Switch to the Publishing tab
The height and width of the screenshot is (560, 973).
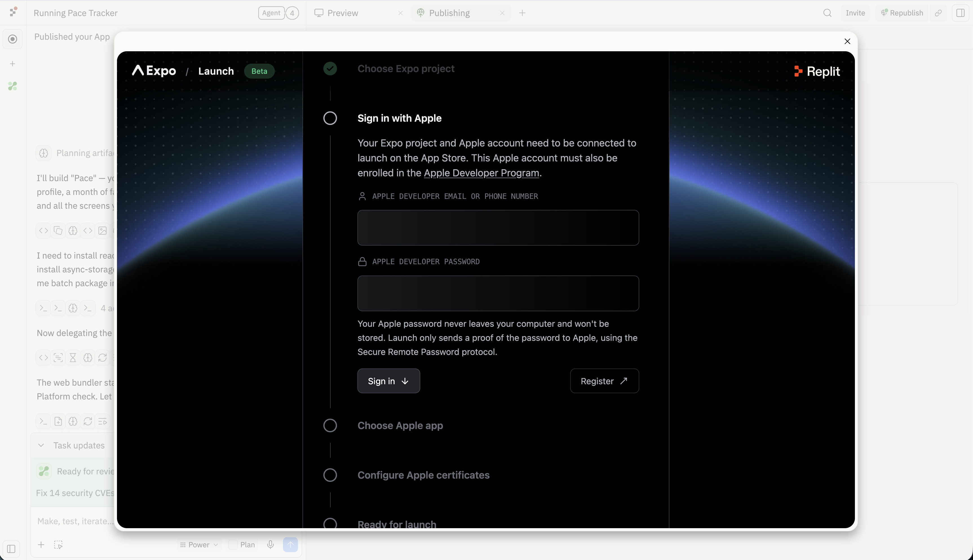pyautogui.click(x=449, y=13)
